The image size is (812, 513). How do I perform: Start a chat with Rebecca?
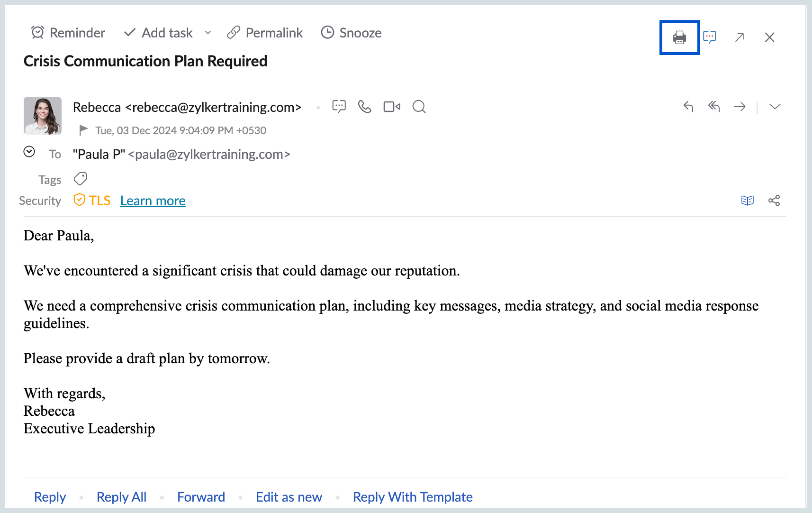(x=339, y=107)
